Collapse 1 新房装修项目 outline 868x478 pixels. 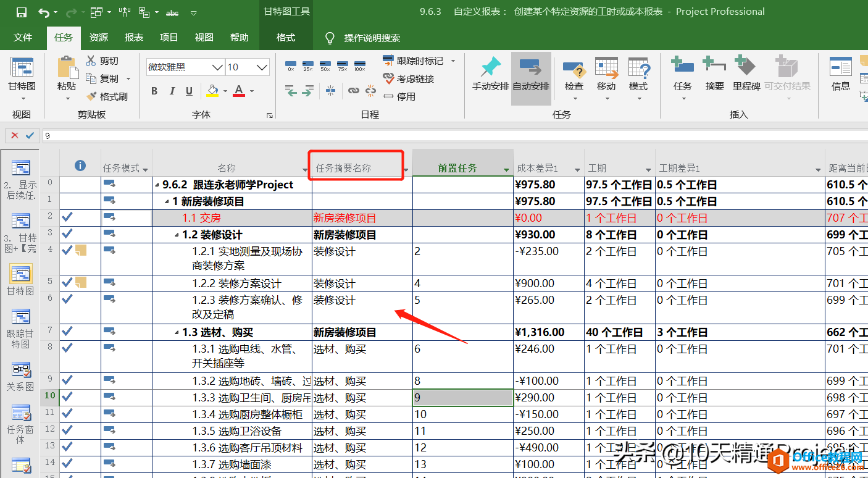click(167, 201)
